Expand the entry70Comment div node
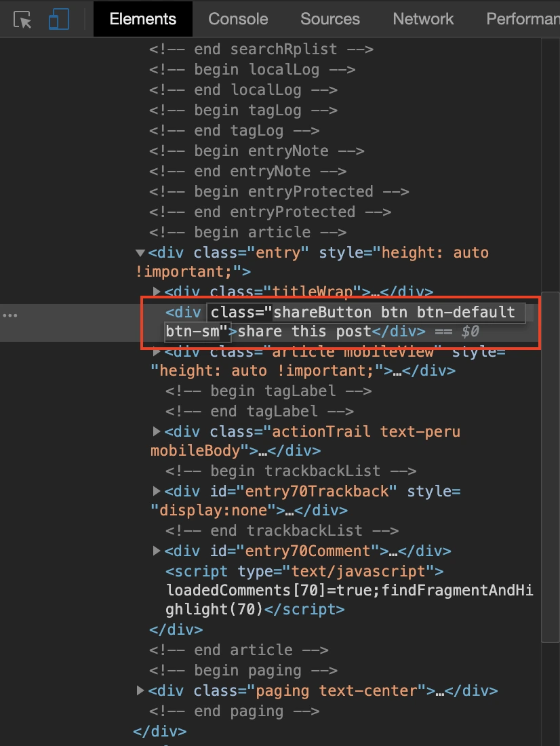 (157, 551)
